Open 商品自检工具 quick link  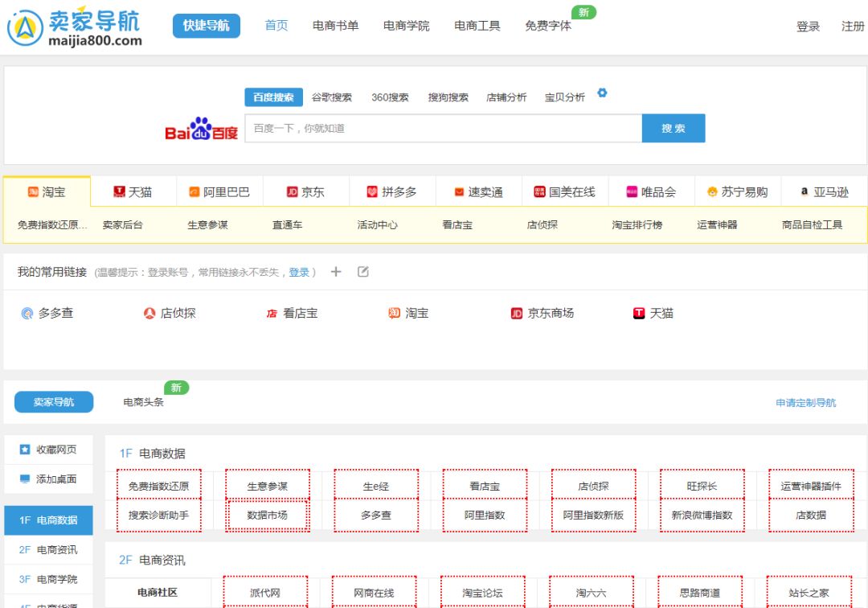pos(812,225)
